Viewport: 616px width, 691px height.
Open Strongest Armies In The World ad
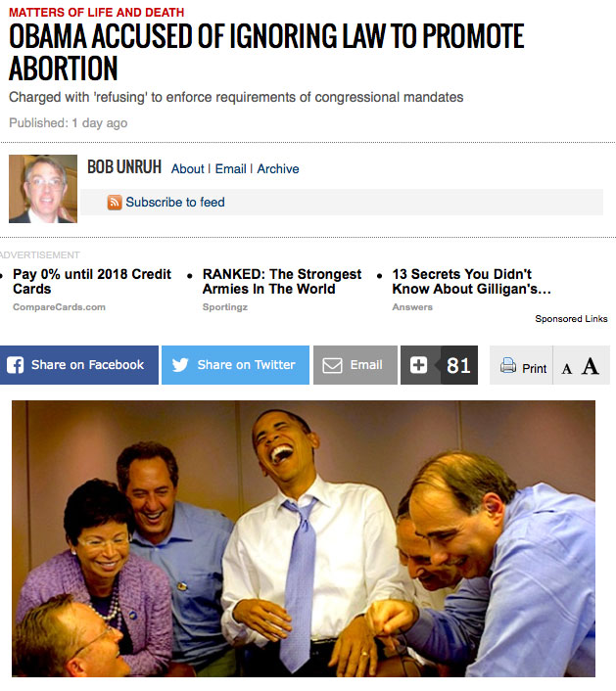(x=282, y=281)
